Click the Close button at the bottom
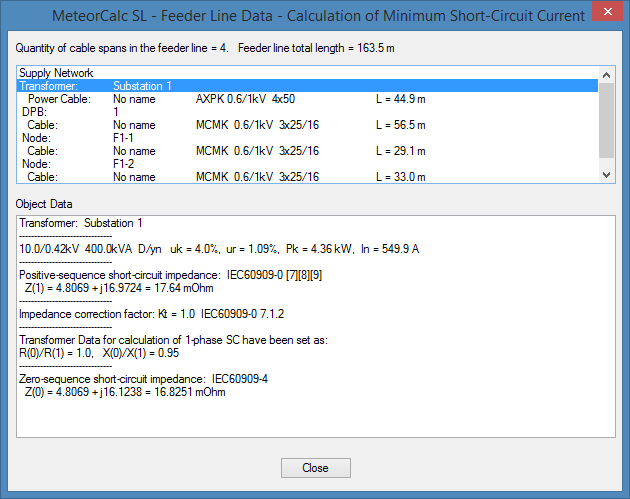Viewport: 630px width, 499px height. [x=315, y=468]
